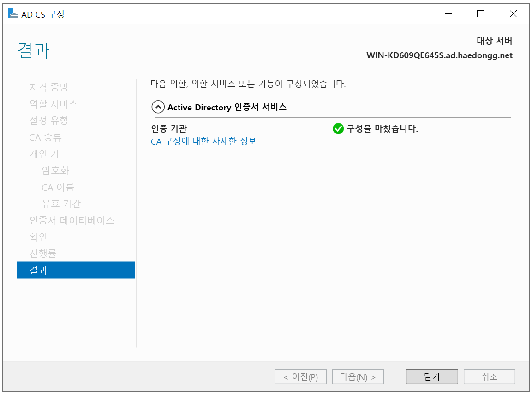Go to the 진행률 step
This screenshot has width=532, height=394.
(x=43, y=254)
